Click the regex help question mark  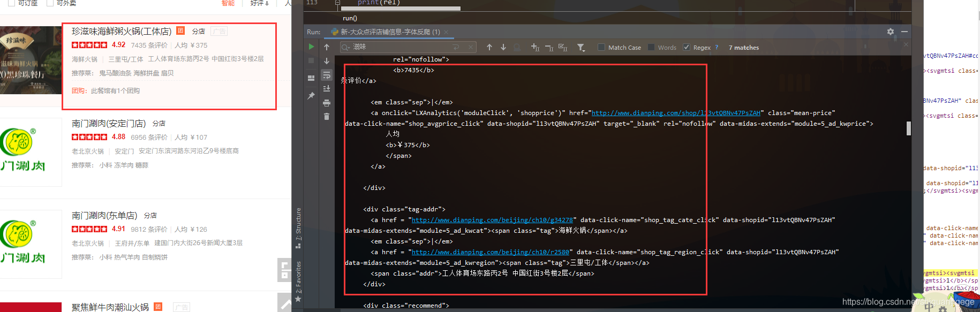pos(717,47)
